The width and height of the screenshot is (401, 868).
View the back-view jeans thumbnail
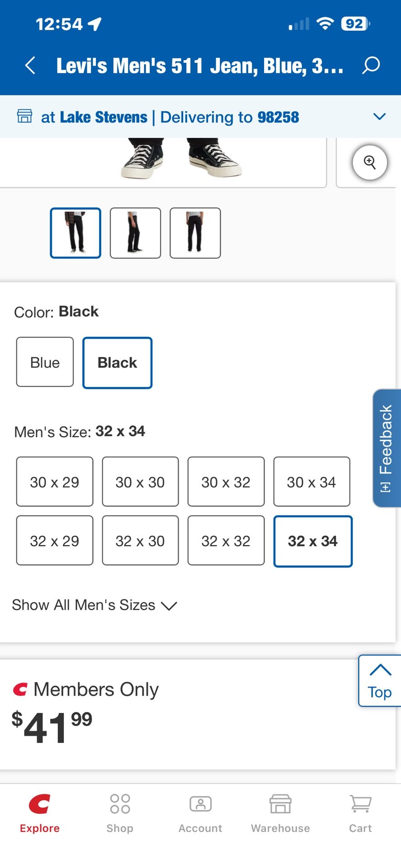195,233
